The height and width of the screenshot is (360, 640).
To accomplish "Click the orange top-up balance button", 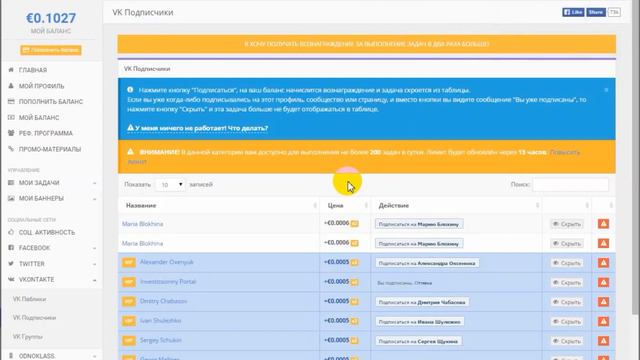I will pos(51,50).
